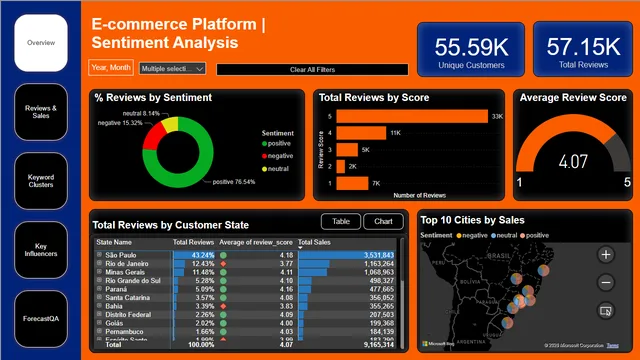Select negative in map Sentiment legend
The image size is (640, 360).
472,235
